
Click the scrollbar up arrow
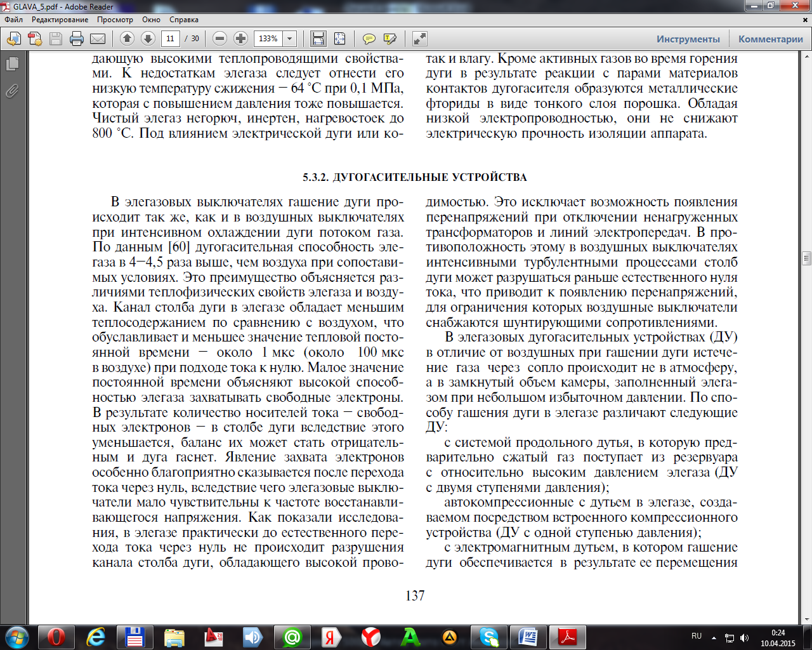(806, 58)
